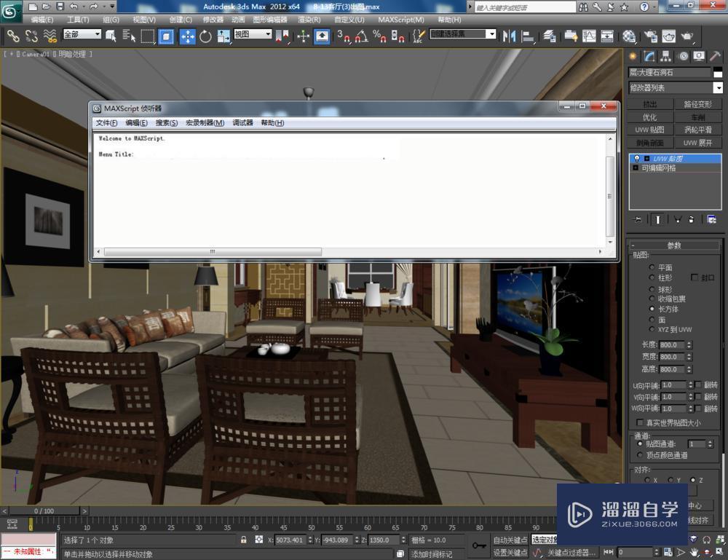Image resolution: width=728 pixels, height=560 pixels.
Task: Open 宏录制器(M) menu in listener
Action: point(205,122)
